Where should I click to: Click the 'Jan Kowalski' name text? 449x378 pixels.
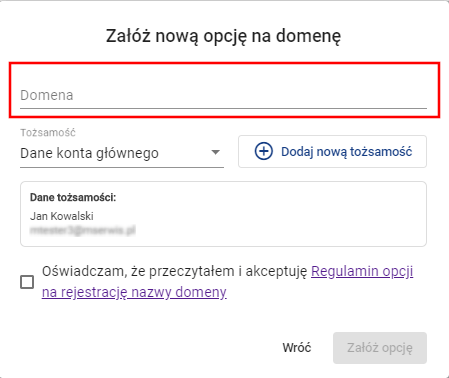(x=62, y=216)
